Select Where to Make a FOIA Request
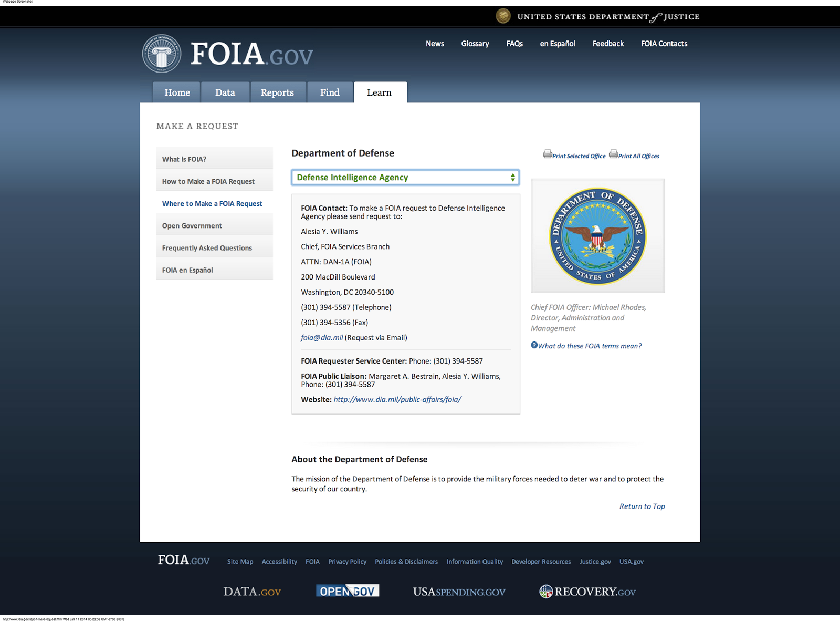This screenshot has width=840, height=621. [x=215, y=203]
